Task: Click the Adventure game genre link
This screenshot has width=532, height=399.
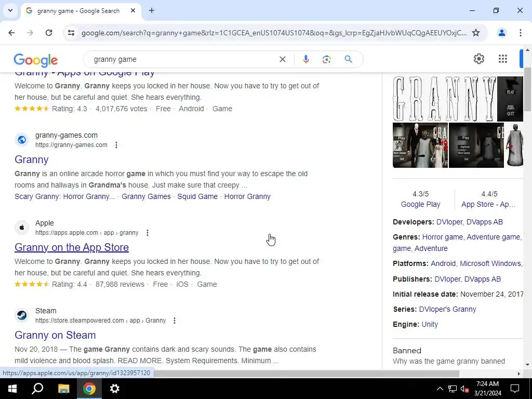Action: tap(494, 237)
